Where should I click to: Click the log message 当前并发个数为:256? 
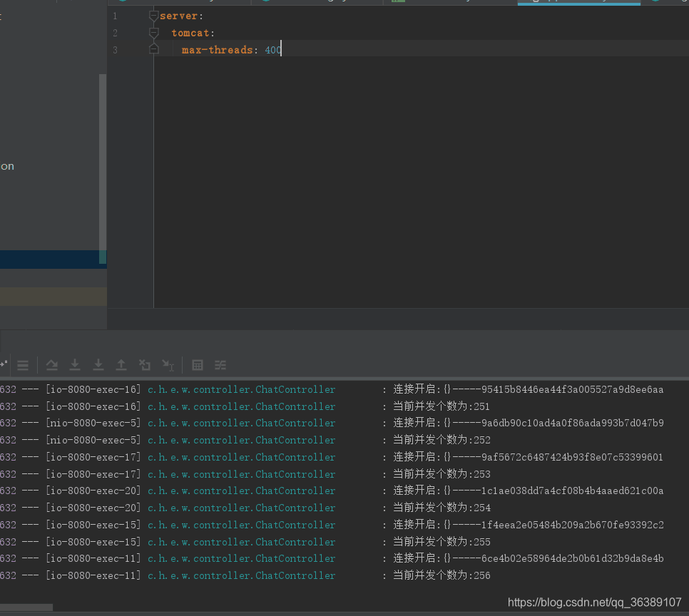pos(442,575)
